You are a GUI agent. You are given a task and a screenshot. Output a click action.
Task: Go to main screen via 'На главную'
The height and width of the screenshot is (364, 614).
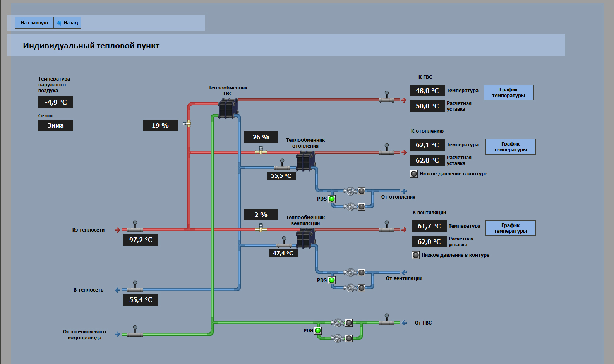34,23
